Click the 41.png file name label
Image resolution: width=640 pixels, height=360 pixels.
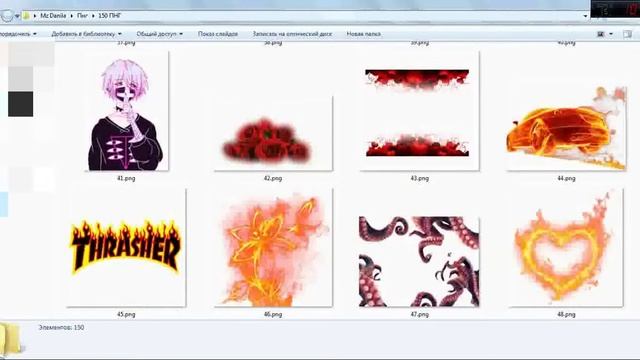pos(126,178)
